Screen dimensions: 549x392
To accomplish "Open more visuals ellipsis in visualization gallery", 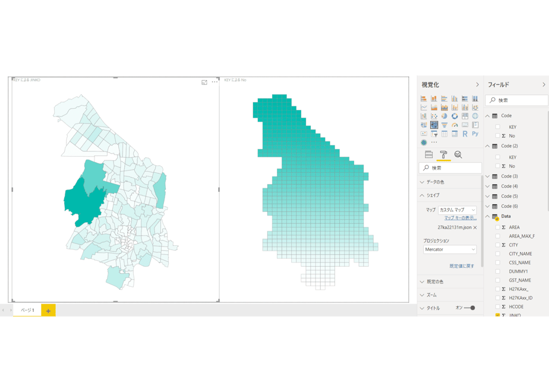I will click(434, 143).
